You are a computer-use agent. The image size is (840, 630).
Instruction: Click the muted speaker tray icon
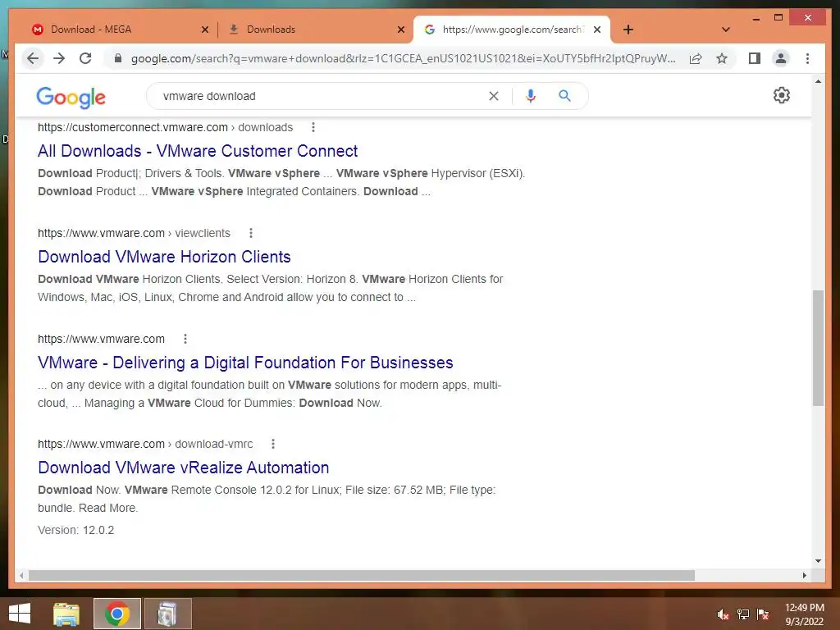724,614
